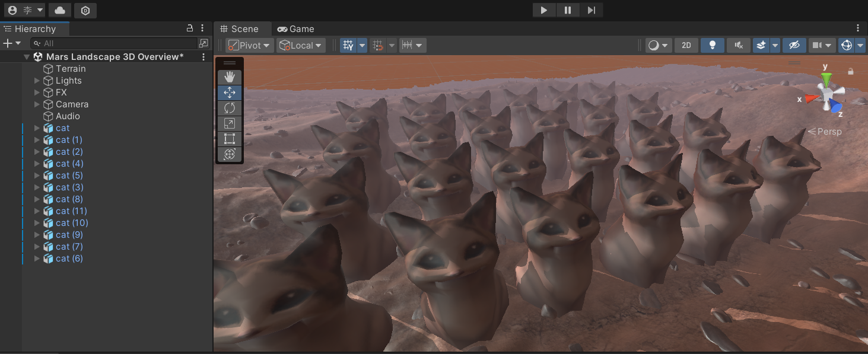Select the Move tool
Screen dimensions: 868x354
tap(230, 93)
